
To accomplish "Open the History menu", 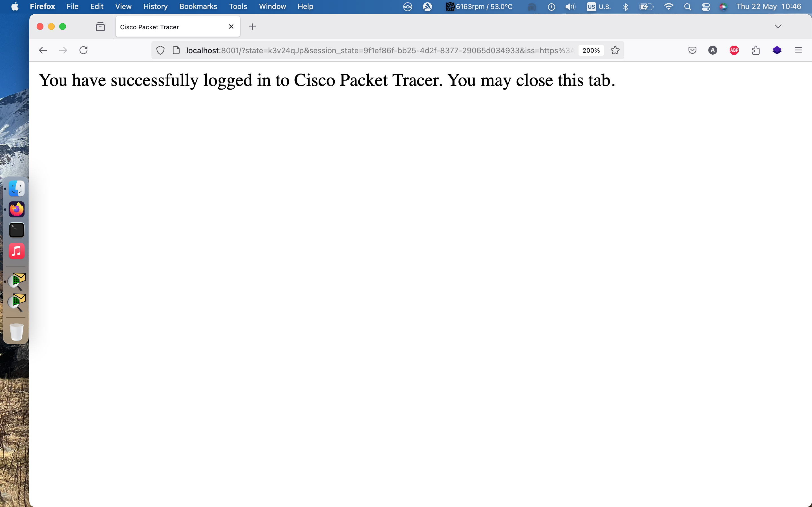I will pyautogui.click(x=155, y=7).
